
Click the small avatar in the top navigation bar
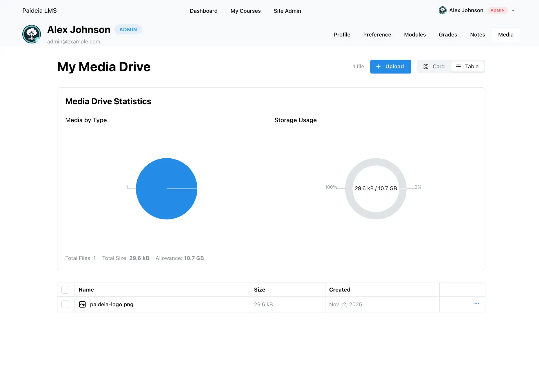(x=442, y=10)
